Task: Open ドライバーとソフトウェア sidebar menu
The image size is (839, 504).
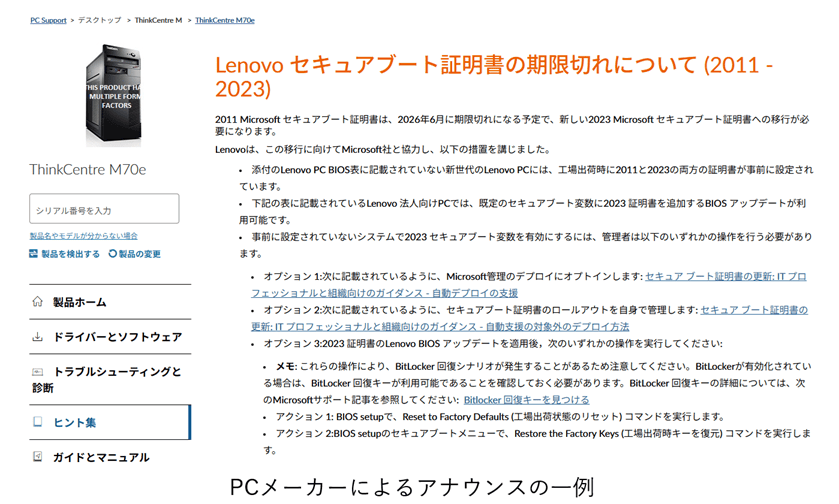Action: click(x=110, y=337)
